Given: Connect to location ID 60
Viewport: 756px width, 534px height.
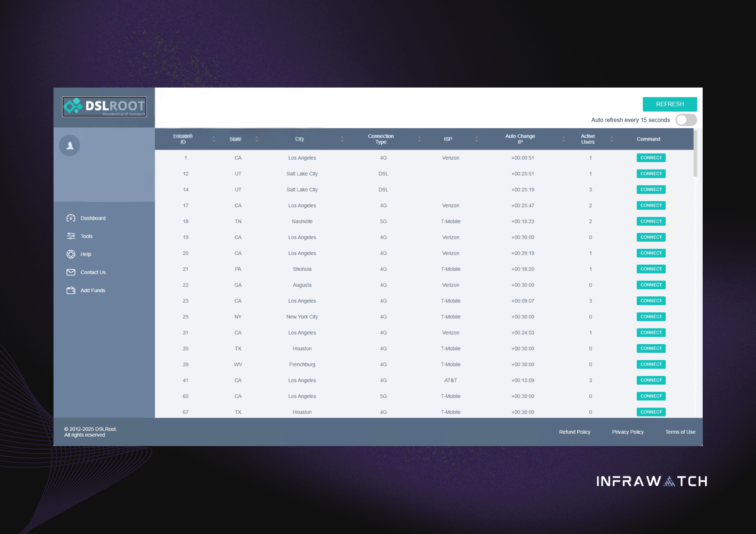Looking at the screenshot, I should [x=651, y=396].
